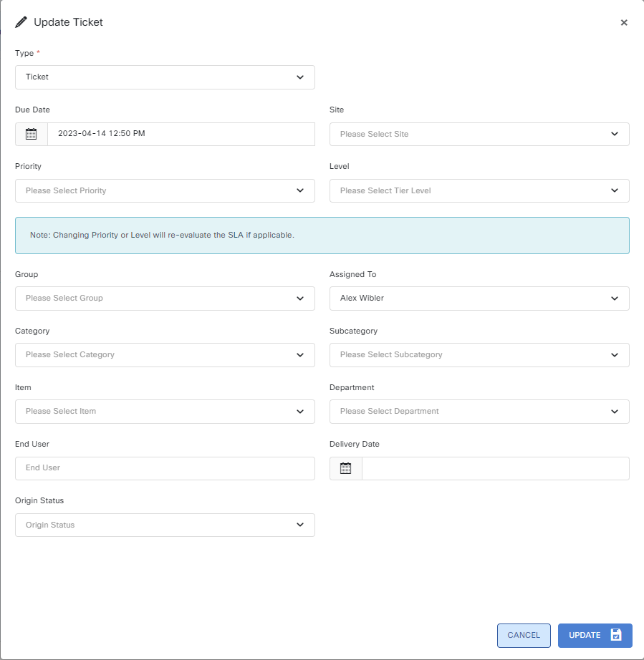Click the Delivery Date calendar icon
The height and width of the screenshot is (660, 644).
[345, 468]
